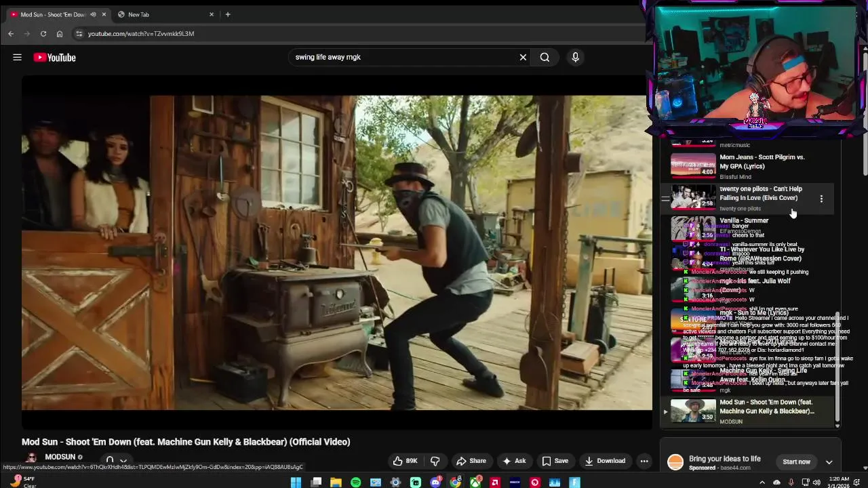Save the video to a playlist
This screenshot has width=868, height=488.
(555, 461)
